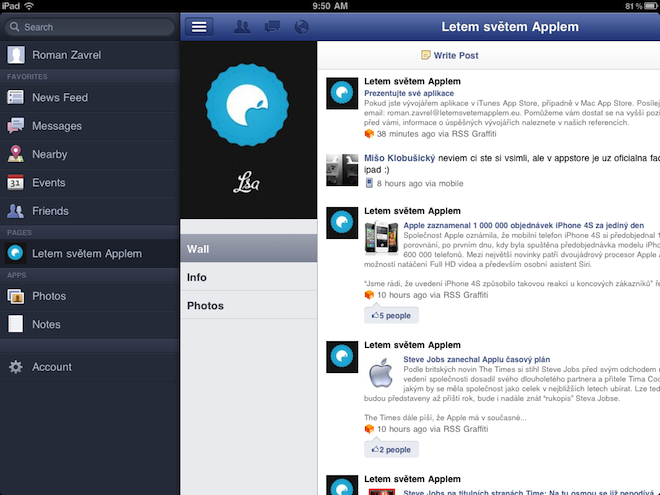Open the Apple logo article thumbnail
Image resolution: width=660 pixels, height=495 pixels.
[381, 373]
